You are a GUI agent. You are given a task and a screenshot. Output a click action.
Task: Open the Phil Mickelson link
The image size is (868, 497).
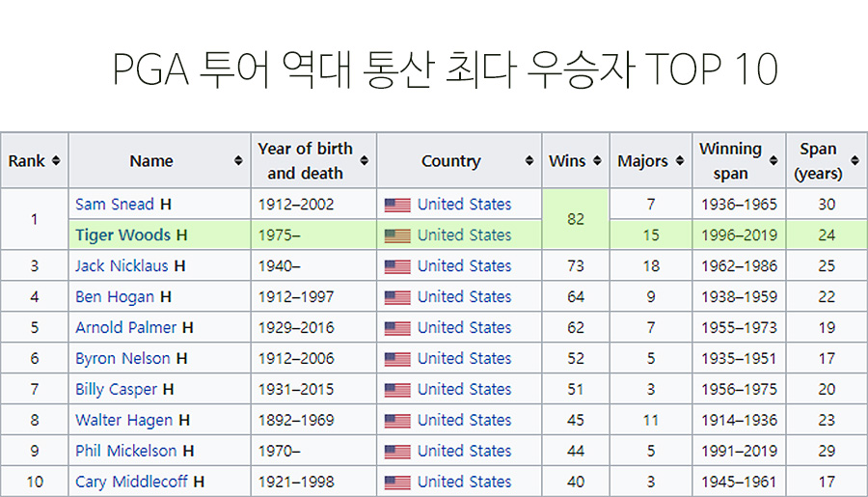[x=126, y=451]
